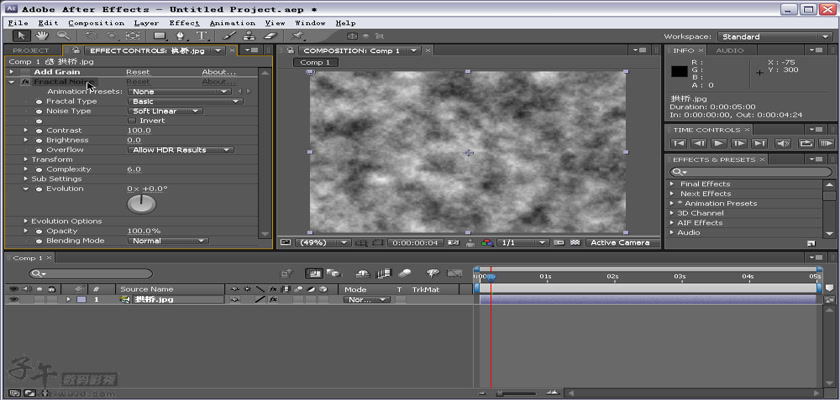Switch to the Project tab

(x=31, y=50)
